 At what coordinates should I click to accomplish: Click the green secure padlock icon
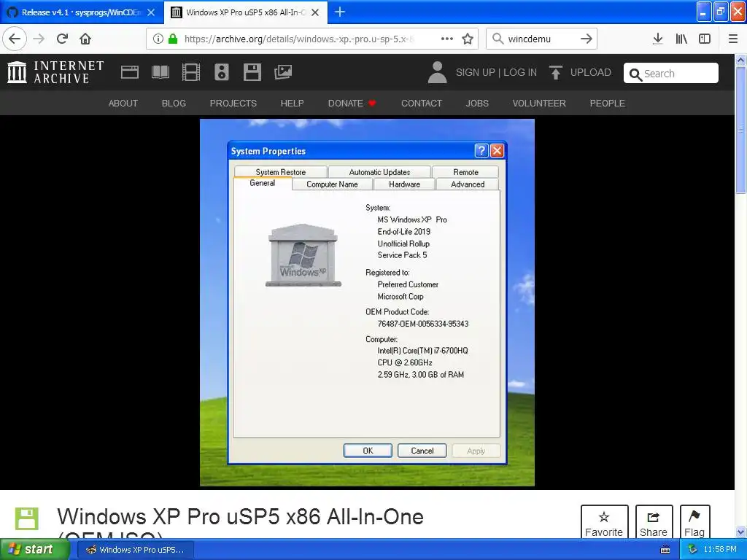coord(173,39)
